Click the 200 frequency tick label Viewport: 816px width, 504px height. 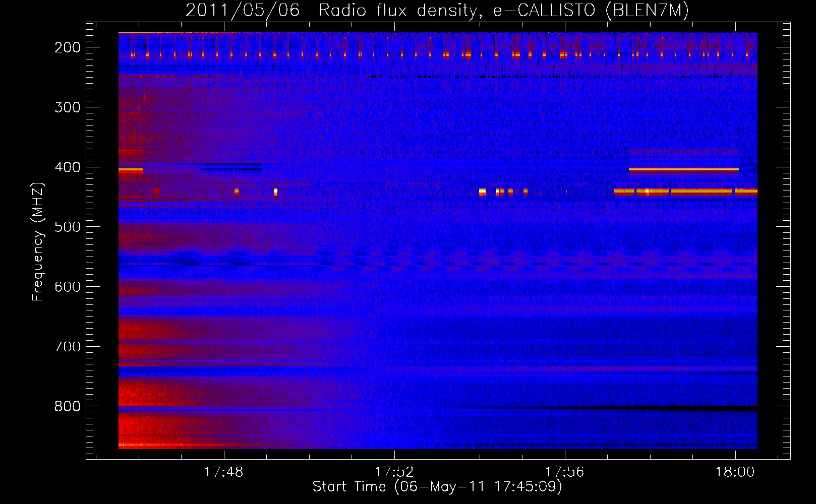[x=68, y=47]
